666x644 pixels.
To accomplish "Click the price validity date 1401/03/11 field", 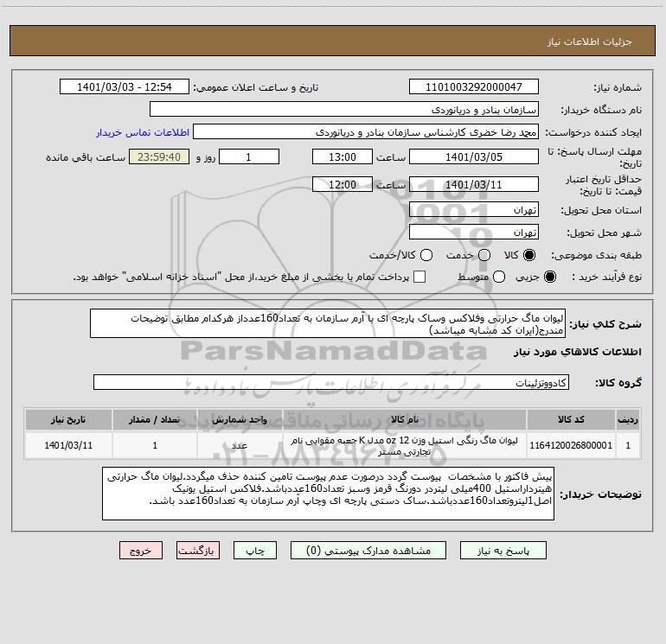I will (474, 184).
